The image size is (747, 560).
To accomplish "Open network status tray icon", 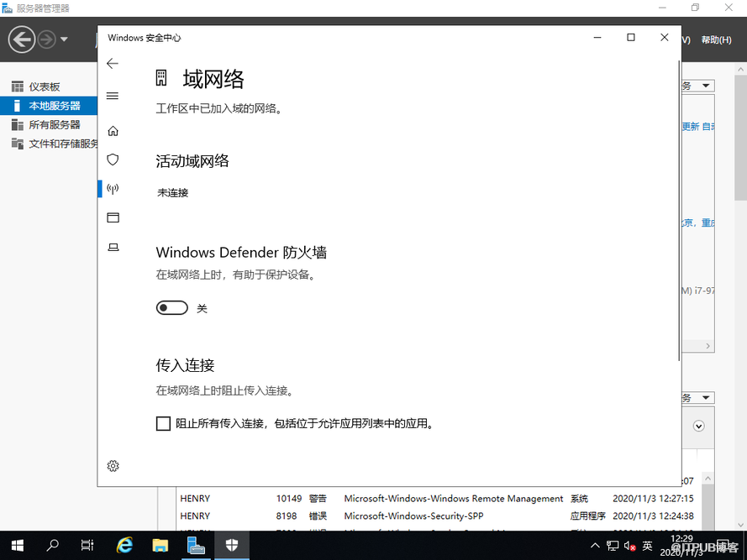I will click(613, 546).
